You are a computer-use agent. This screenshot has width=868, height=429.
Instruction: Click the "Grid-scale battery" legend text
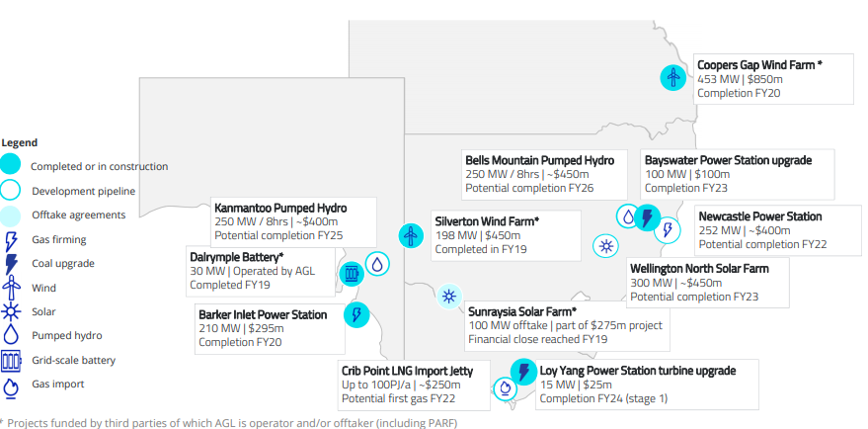(x=74, y=360)
